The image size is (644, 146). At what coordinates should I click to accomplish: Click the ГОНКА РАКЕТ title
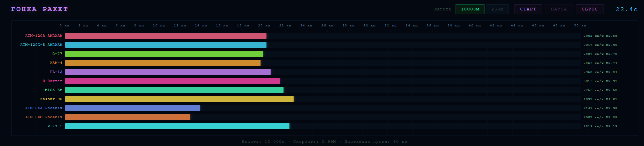[x=39, y=9]
